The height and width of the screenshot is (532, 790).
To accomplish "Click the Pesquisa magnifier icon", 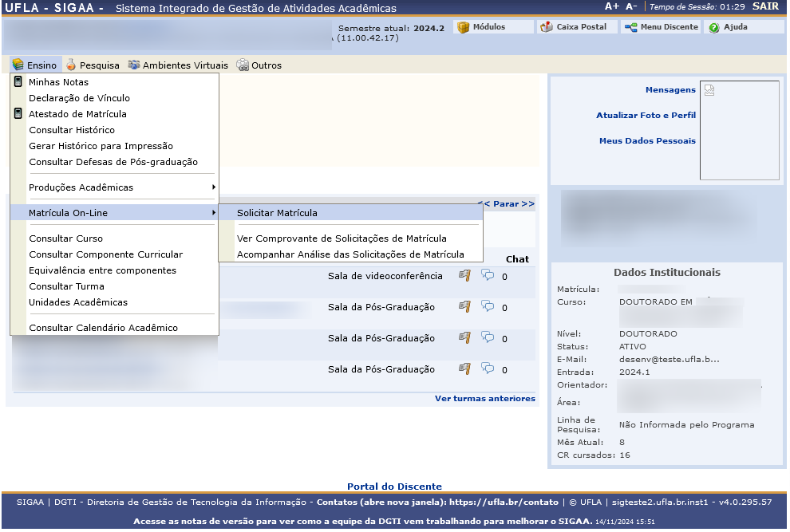I will tap(70, 65).
